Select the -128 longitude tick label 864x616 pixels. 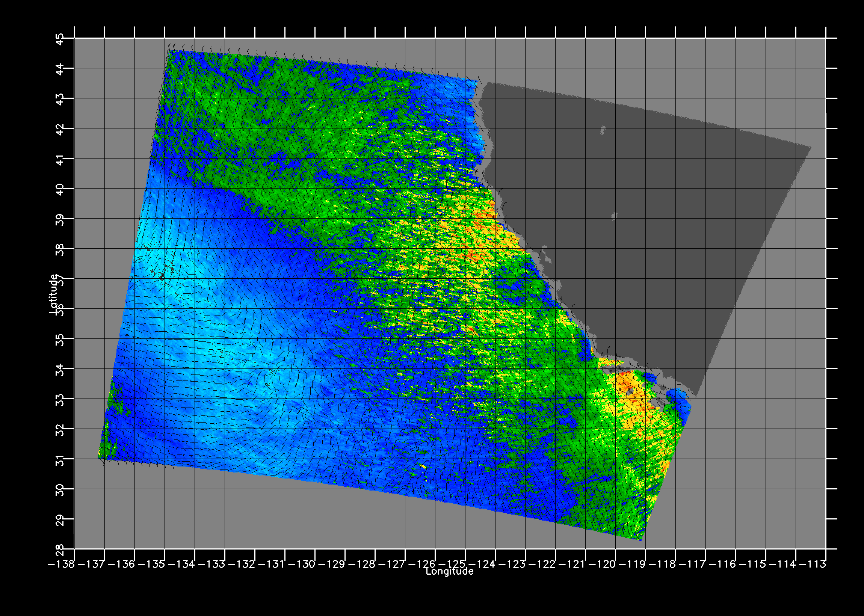point(362,564)
